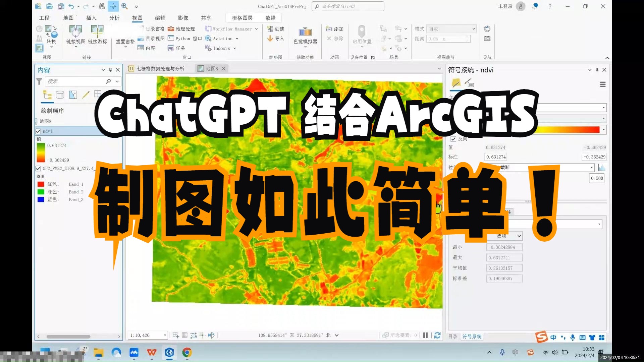
Task: Click the WPS Office taskbar icon
Action: [152, 353]
